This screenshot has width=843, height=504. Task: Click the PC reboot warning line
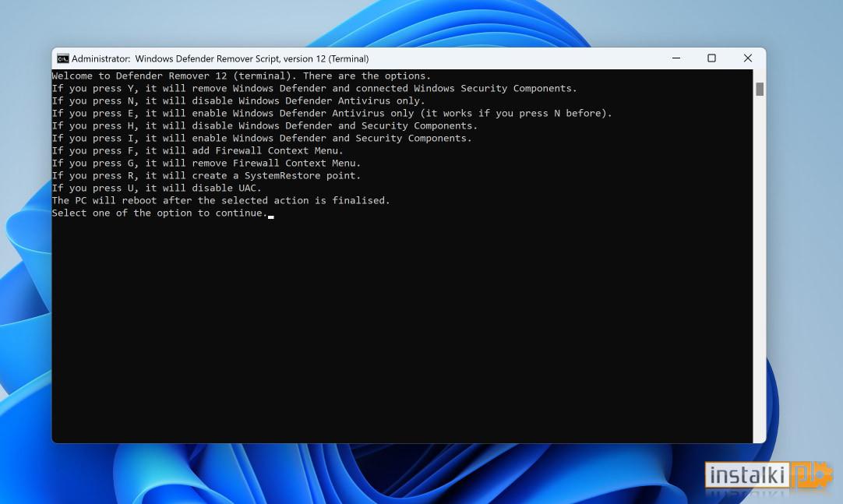[x=220, y=200]
